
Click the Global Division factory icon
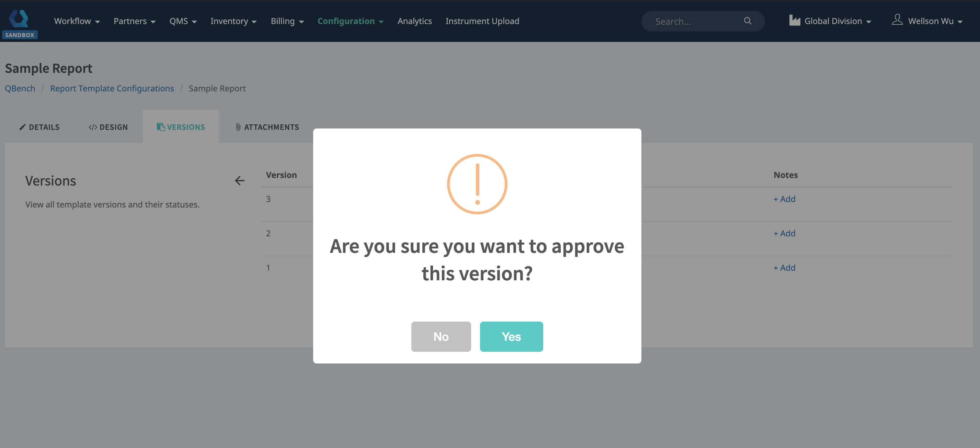click(794, 21)
